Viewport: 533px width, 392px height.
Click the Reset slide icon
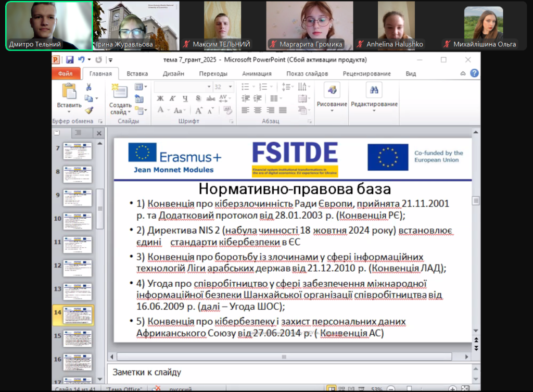point(139,99)
